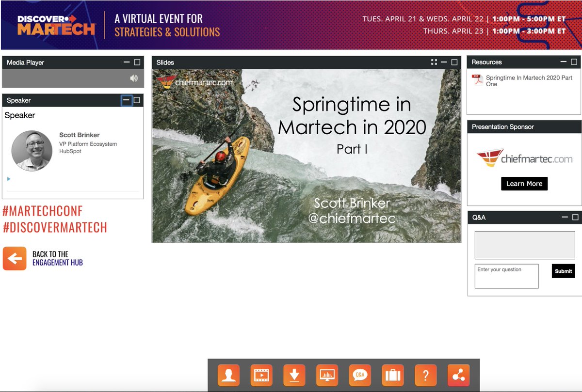Maximize the Speaker panel
Viewport: 582px width, 392px height.
(137, 100)
